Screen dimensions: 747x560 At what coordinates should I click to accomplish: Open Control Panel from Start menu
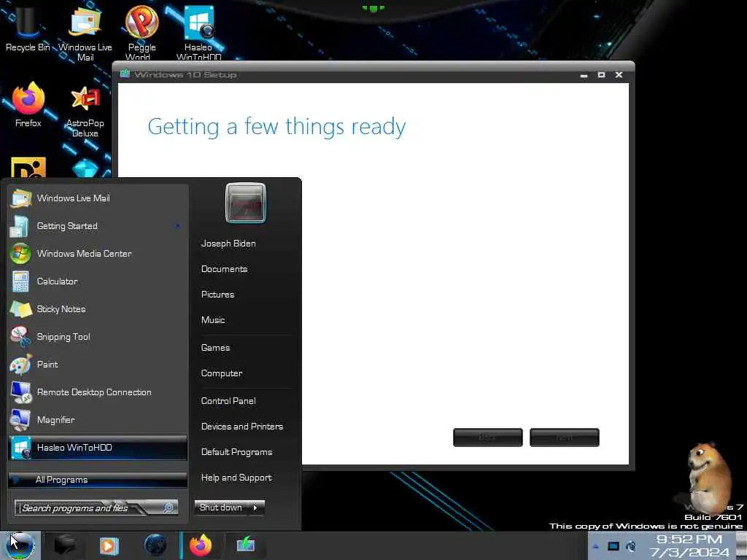(x=228, y=402)
